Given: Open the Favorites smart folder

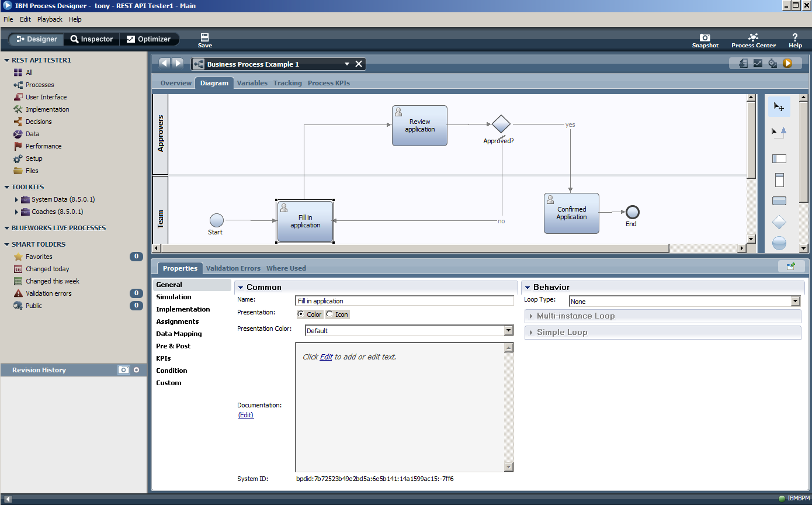Looking at the screenshot, I should pyautogui.click(x=39, y=257).
